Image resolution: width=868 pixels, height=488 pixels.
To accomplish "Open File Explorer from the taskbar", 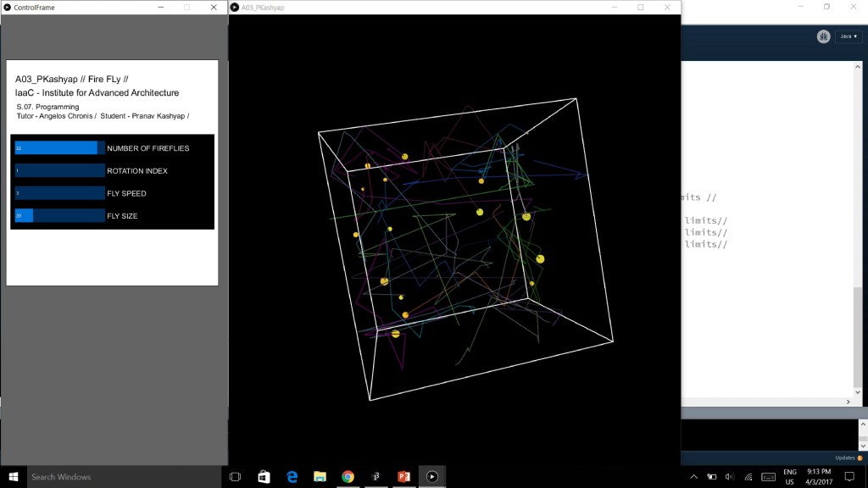I will 320,477.
